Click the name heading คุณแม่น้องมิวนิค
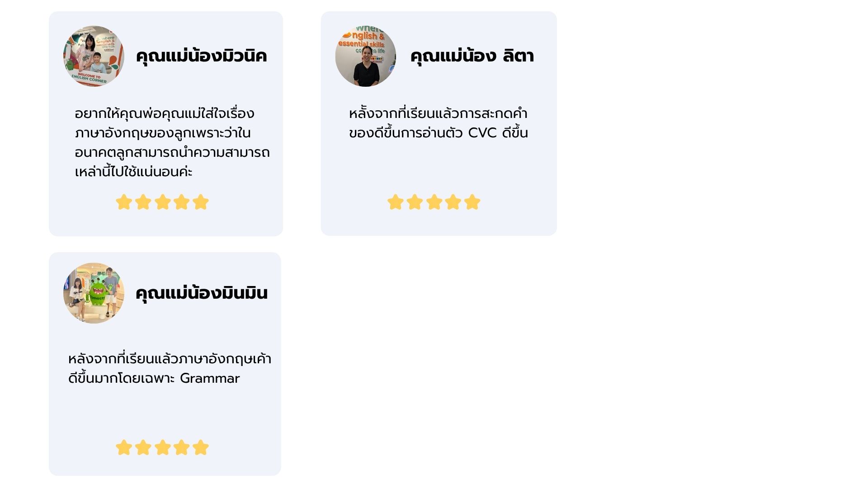This screenshot has width=868, height=488. coord(202,56)
